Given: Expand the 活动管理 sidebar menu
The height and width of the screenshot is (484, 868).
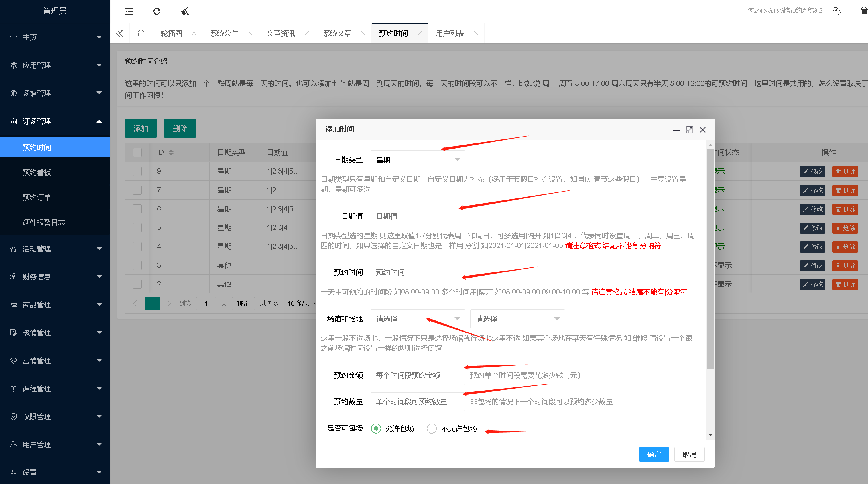Looking at the screenshot, I should [55, 249].
